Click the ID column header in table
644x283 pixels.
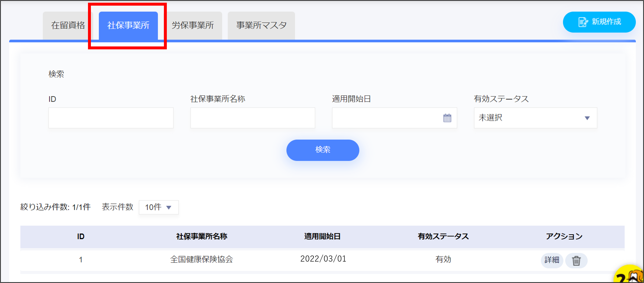point(80,237)
